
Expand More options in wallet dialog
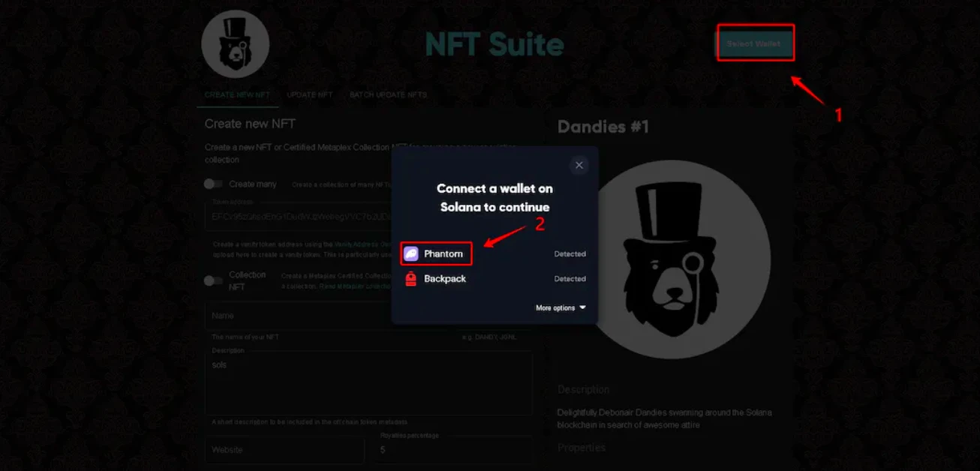pos(561,308)
